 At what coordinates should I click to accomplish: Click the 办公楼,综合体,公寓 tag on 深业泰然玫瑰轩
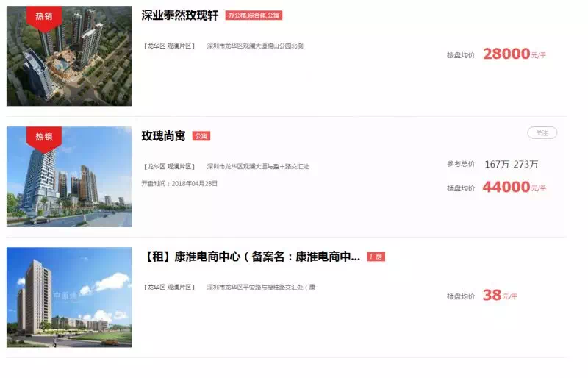tap(254, 15)
